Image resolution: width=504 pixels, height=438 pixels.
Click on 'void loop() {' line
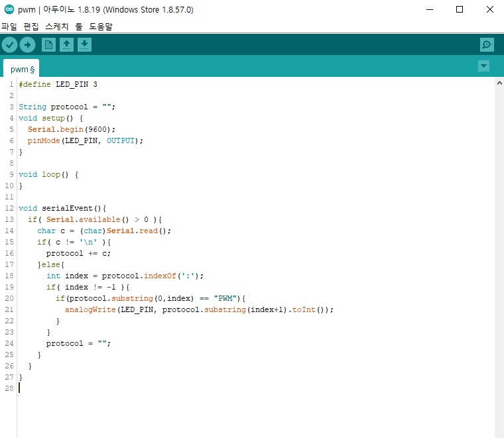[x=48, y=174]
